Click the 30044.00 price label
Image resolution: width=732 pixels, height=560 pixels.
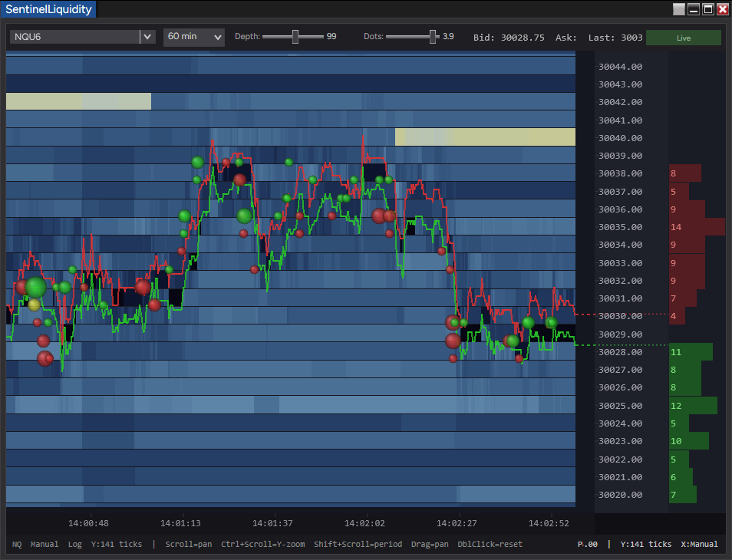(620, 67)
